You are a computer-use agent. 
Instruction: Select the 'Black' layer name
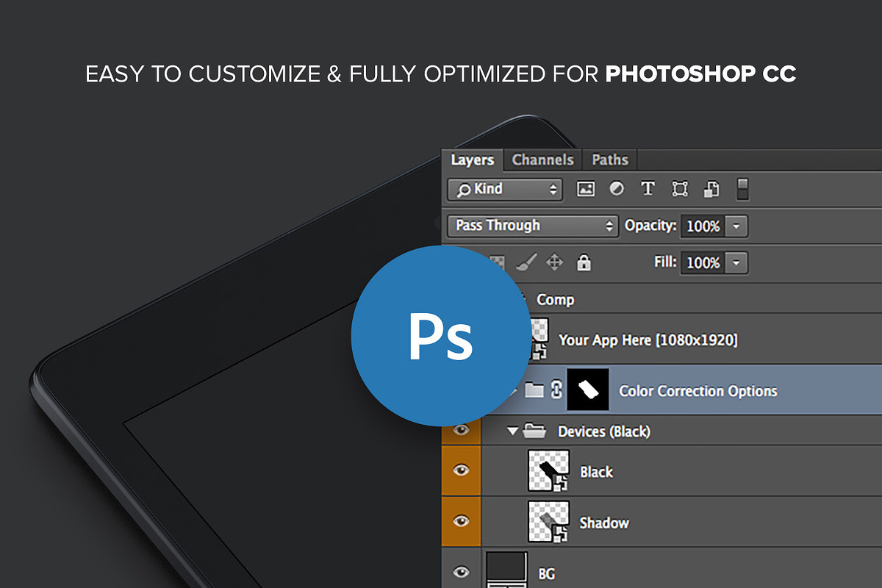(596, 472)
